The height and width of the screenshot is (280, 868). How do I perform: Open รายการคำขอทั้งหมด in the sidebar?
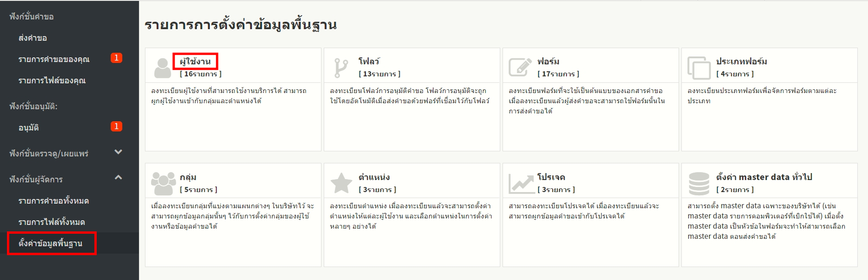(x=54, y=201)
